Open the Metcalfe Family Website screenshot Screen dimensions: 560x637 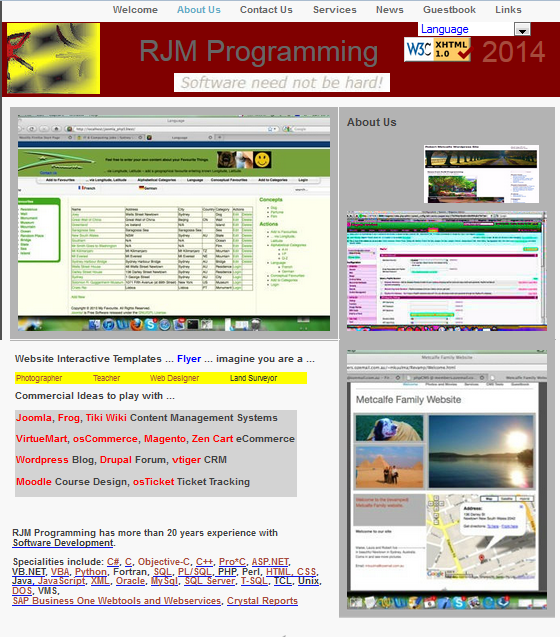pos(447,479)
